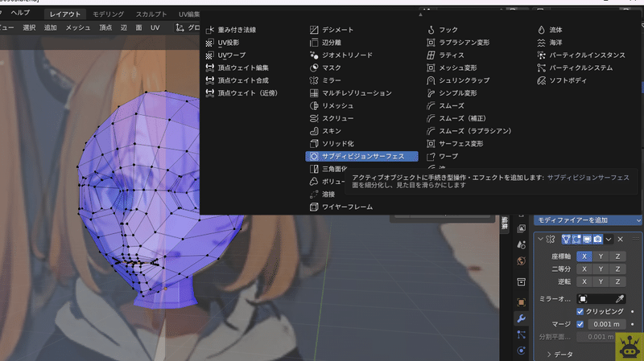Image resolution: width=644 pixels, height=361 pixels.
Task: Switch to the スカルプト workspace tab
Action: [x=151, y=14]
